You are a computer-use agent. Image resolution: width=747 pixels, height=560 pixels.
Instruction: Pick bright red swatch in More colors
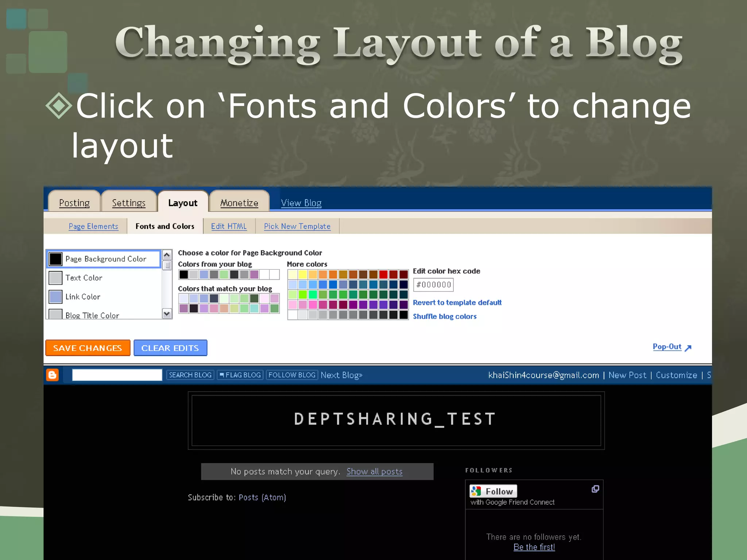[383, 274]
